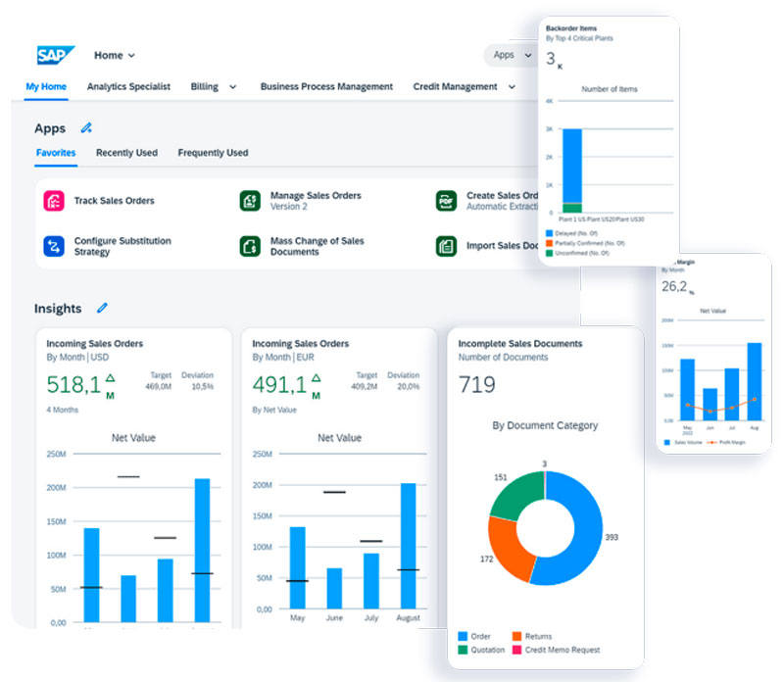The height and width of the screenshot is (682, 784).
Task: Open the Business Process Management tab
Action: 326,87
